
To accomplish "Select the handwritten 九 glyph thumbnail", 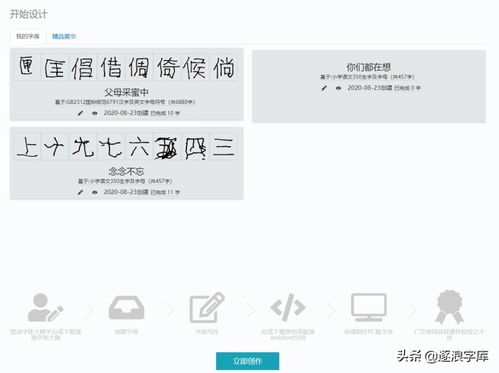I will pos(83,147).
